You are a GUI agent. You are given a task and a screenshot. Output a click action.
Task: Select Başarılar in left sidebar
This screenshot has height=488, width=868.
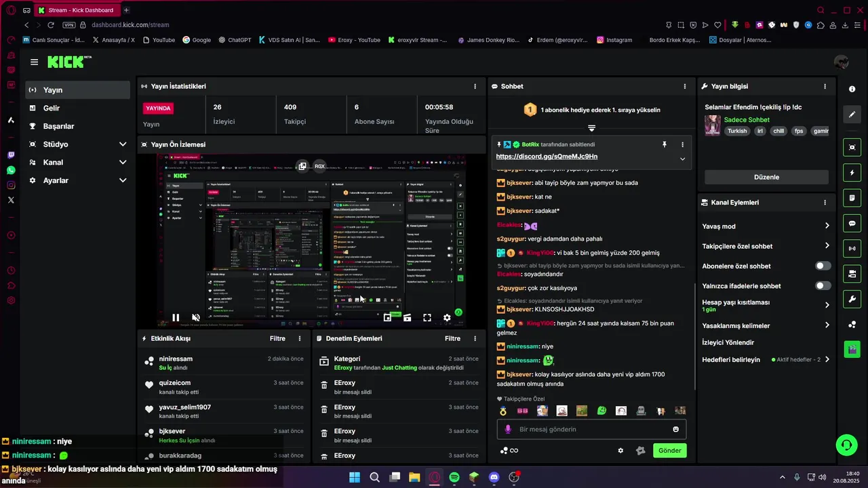[77, 126]
